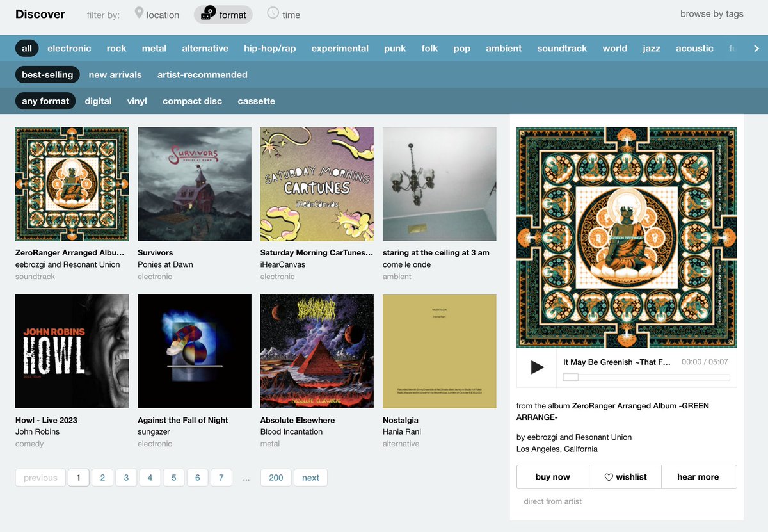Select the 'all' genre filter
This screenshot has width=768, height=532.
(27, 48)
